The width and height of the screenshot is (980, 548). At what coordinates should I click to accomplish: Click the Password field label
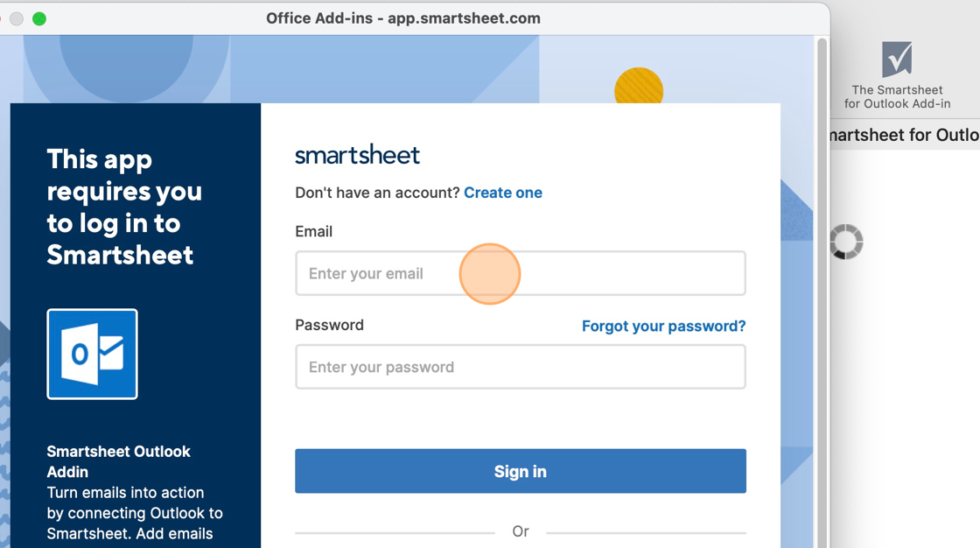(329, 326)
